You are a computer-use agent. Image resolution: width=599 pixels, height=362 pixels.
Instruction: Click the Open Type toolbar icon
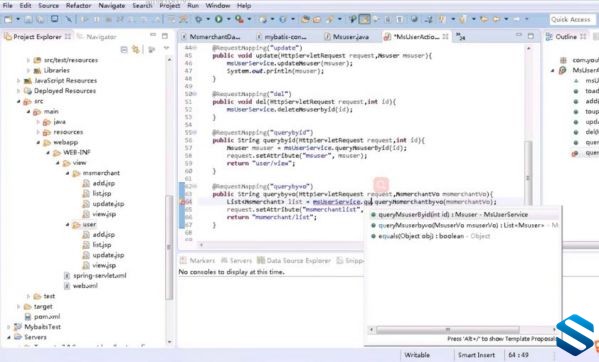[x=305, y=19]
